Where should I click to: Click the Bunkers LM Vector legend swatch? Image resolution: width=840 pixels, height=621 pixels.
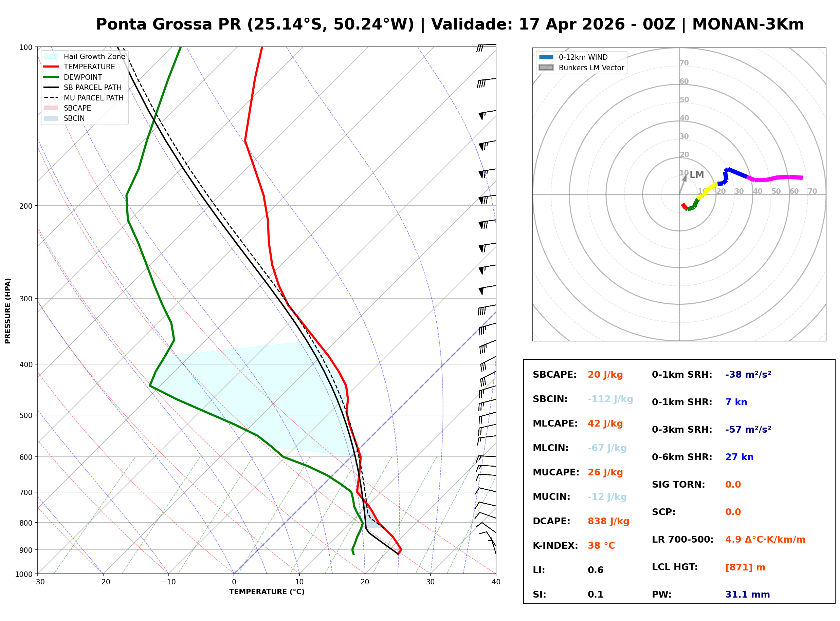tap(546, 68)
